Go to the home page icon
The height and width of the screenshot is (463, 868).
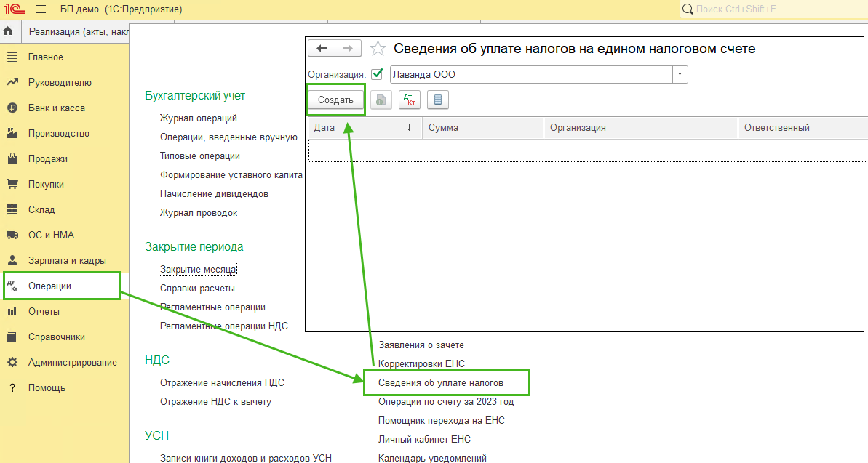[x=8, y=31]
